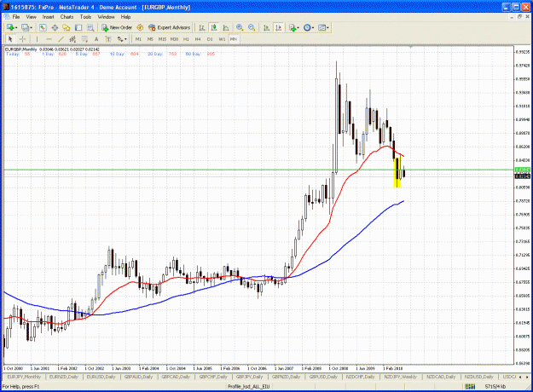
Task: Select the vertical line tool
Action: (x=37, y=39)
